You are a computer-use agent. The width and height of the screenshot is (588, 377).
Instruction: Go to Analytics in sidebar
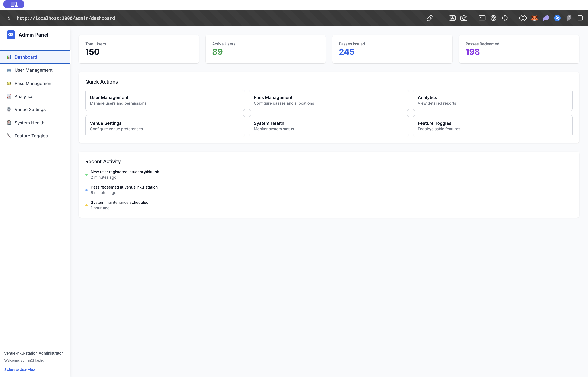coord(24,96)
